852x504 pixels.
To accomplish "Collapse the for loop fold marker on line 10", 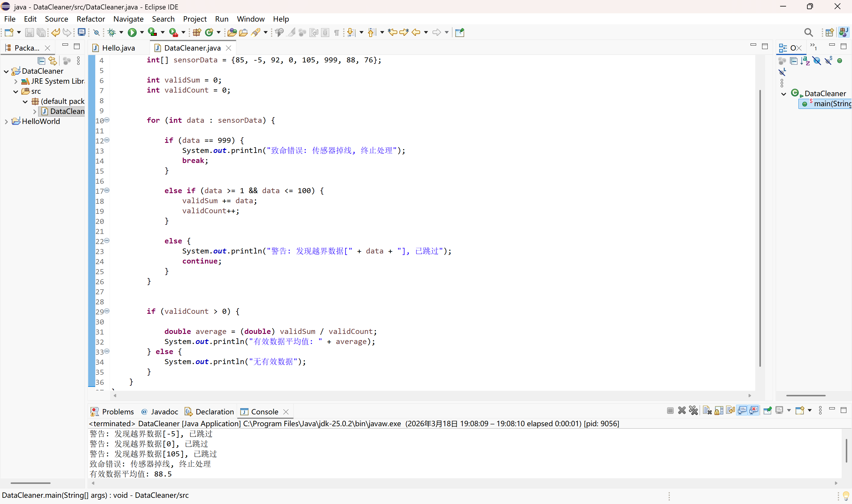I will [107, 120].
